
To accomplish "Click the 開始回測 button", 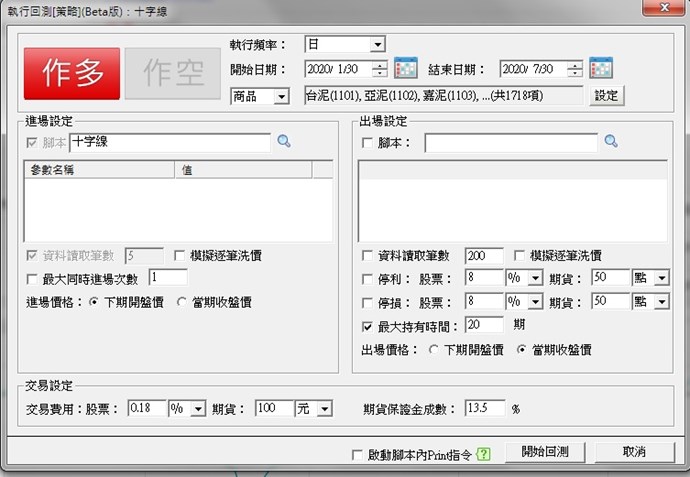I will pos(544,452).
